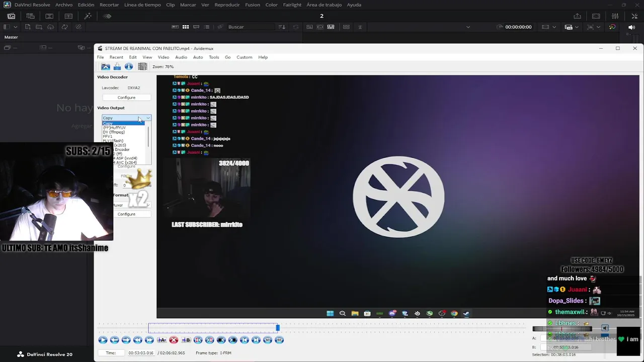Click the Time field in Avidemux

click(142, 353)
